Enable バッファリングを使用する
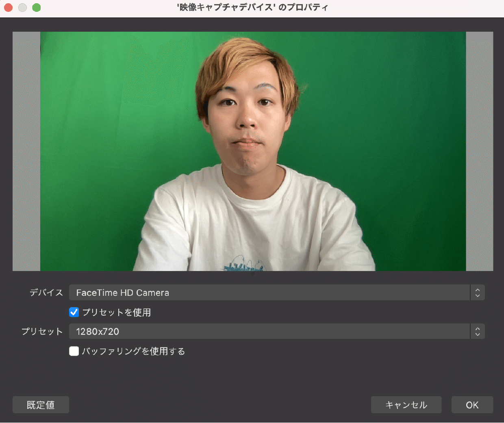 click(74, 351)
